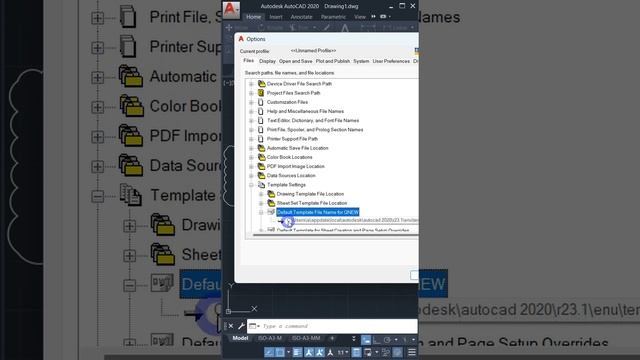Click folder icon beside Color Book Locations
640x360 pixels.
pos(262,157)
